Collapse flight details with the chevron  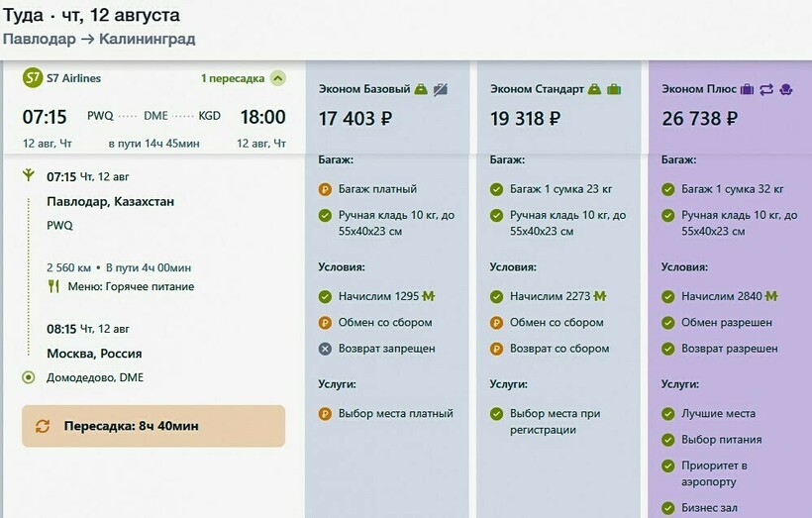click(x=277, y=78)
